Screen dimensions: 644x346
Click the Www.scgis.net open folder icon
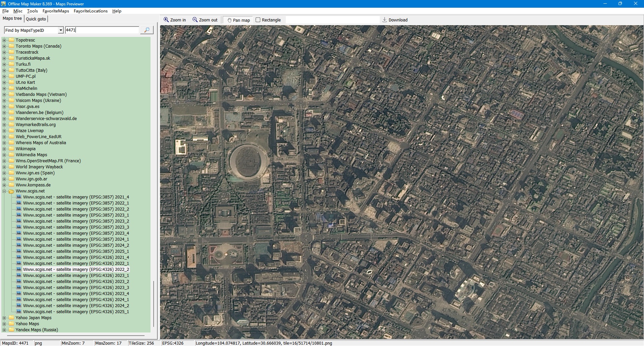pyautogui.click(x=11, y=191)
